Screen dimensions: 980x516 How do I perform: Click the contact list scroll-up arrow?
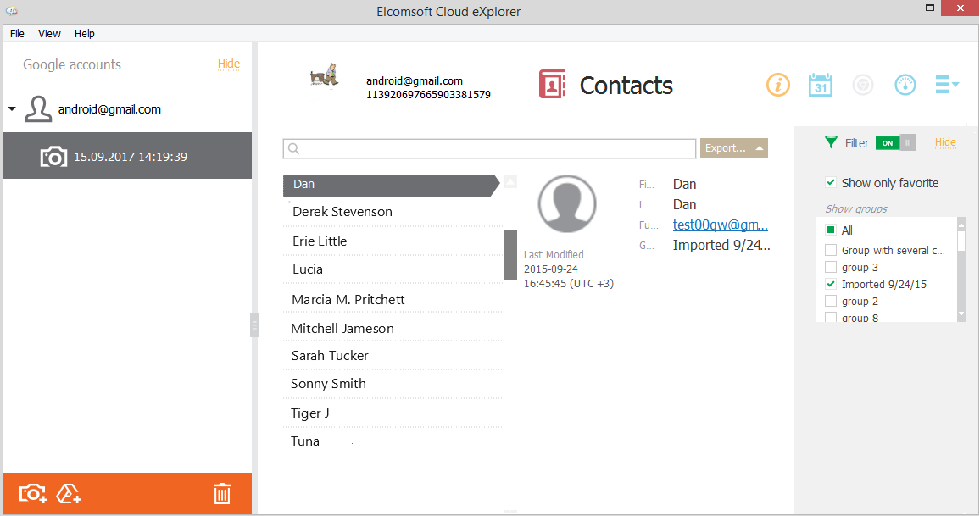[x=510, y=182]
